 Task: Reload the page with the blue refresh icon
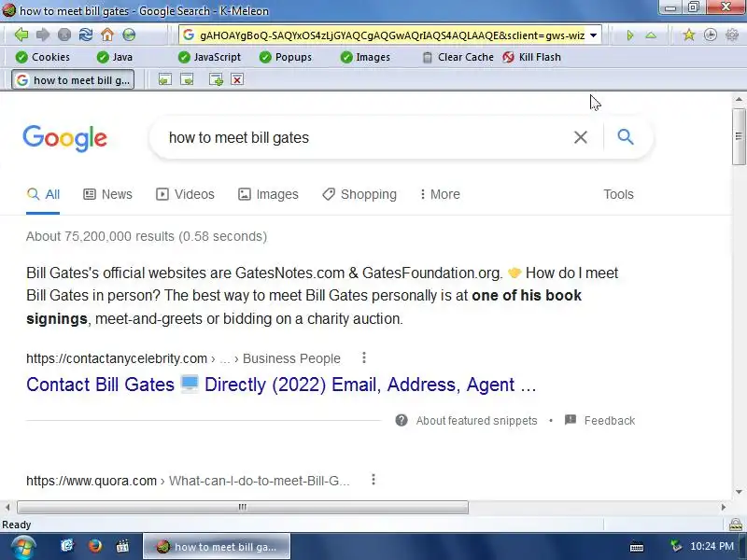86,35
